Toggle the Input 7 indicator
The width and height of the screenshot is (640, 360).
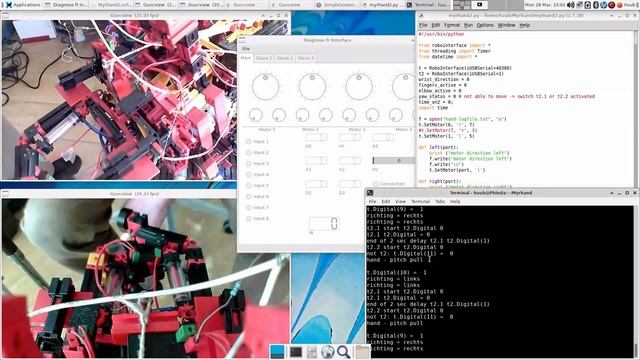click(x=249, y=208)
